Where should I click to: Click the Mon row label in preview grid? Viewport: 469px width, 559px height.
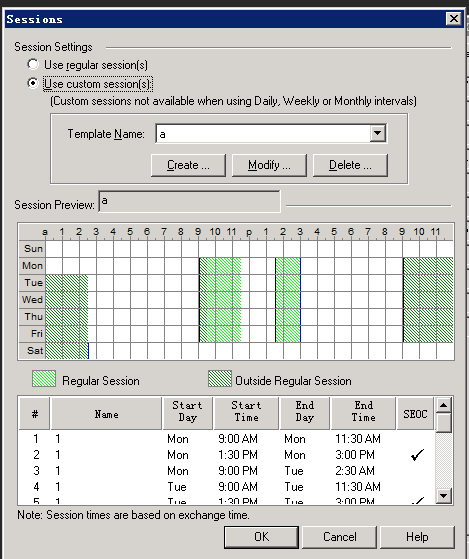[32, 266]
